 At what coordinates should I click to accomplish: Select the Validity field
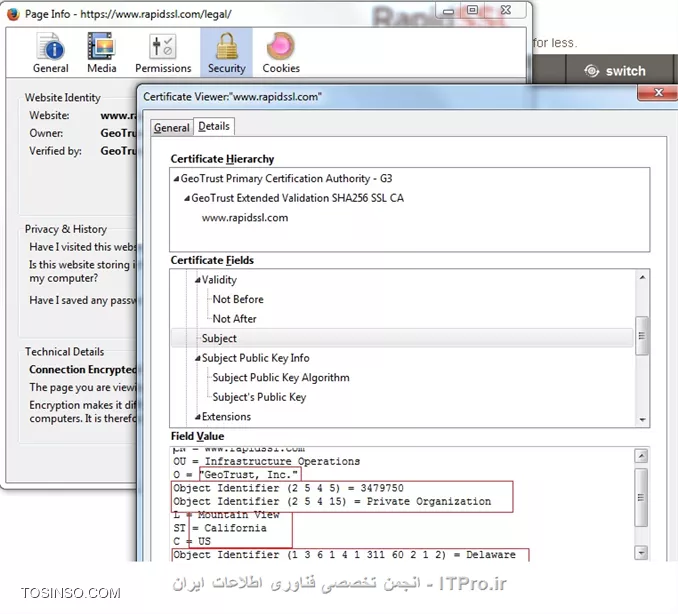click(x=219, y=280)
